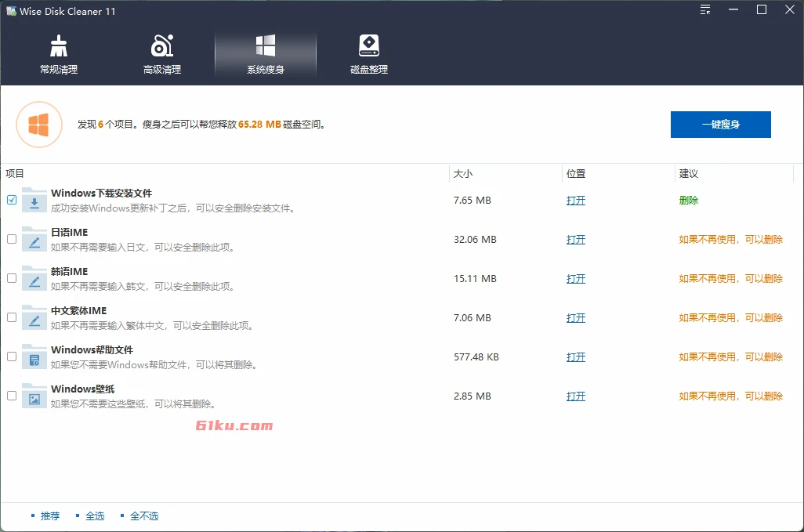Check the 日语IME checkbox
This screenshot has width=804, height=532.
12,239
